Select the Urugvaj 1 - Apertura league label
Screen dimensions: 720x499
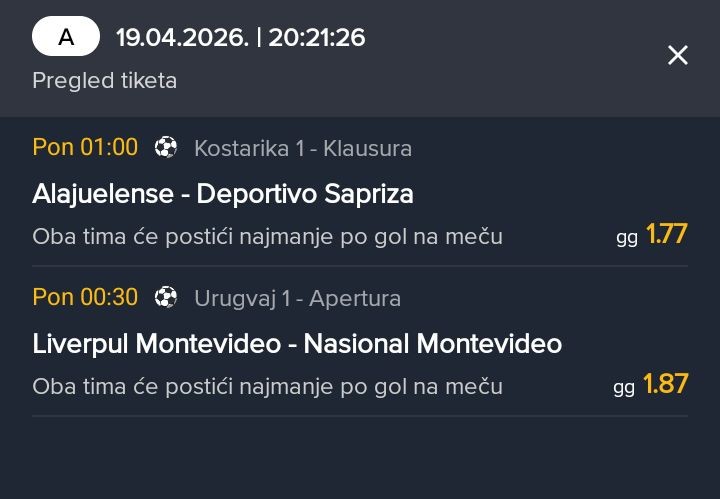coord(297,298)
